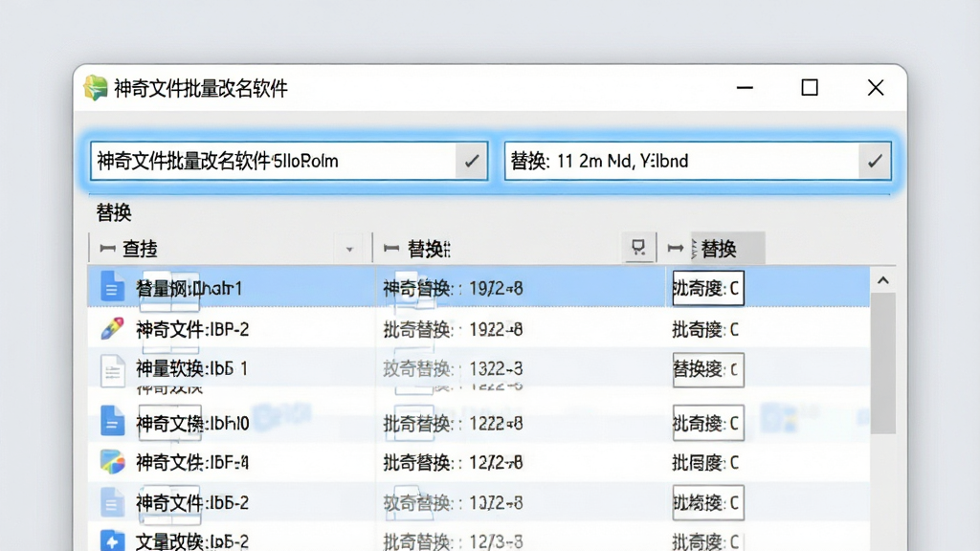The height and width of the screenshot is (551, 980).
Task: Select the pencil icon for 神奇文件:IBP-2
Action: point(113,328)
